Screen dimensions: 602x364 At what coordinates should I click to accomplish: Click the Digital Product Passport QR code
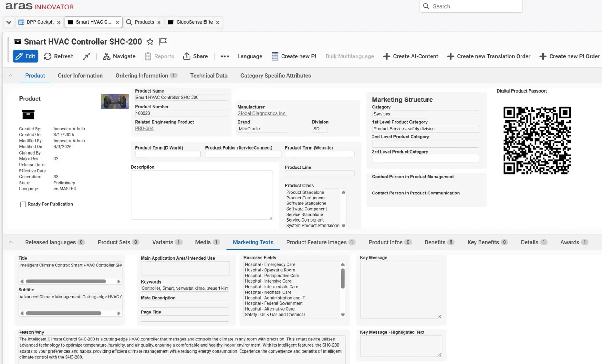pos(537,140)
